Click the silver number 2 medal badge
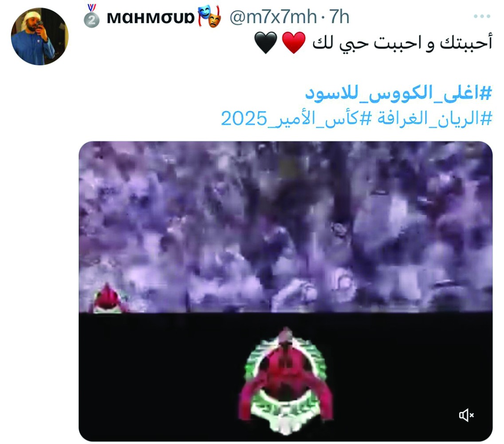The height and width of the screenshot is (444, 504). (91, 16)
